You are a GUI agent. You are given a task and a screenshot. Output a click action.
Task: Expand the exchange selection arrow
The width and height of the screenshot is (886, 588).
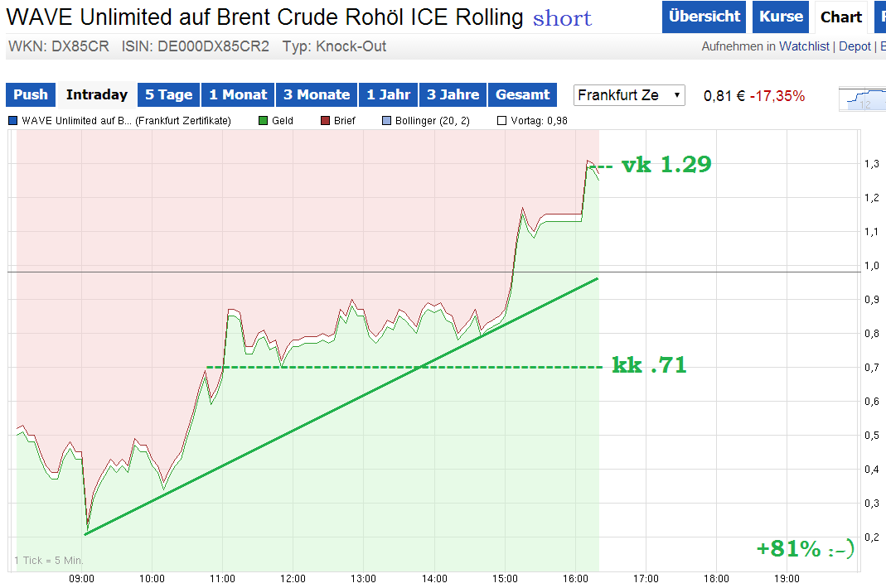[675, 95]
